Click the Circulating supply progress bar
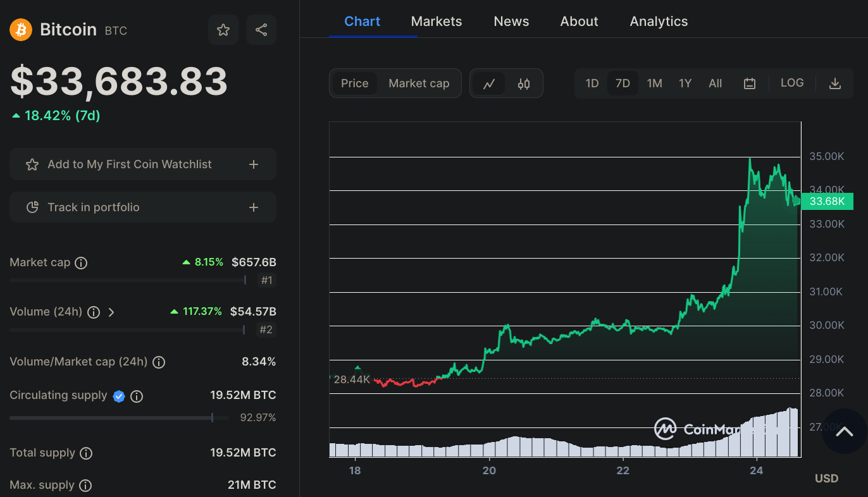 coord(120,417)
